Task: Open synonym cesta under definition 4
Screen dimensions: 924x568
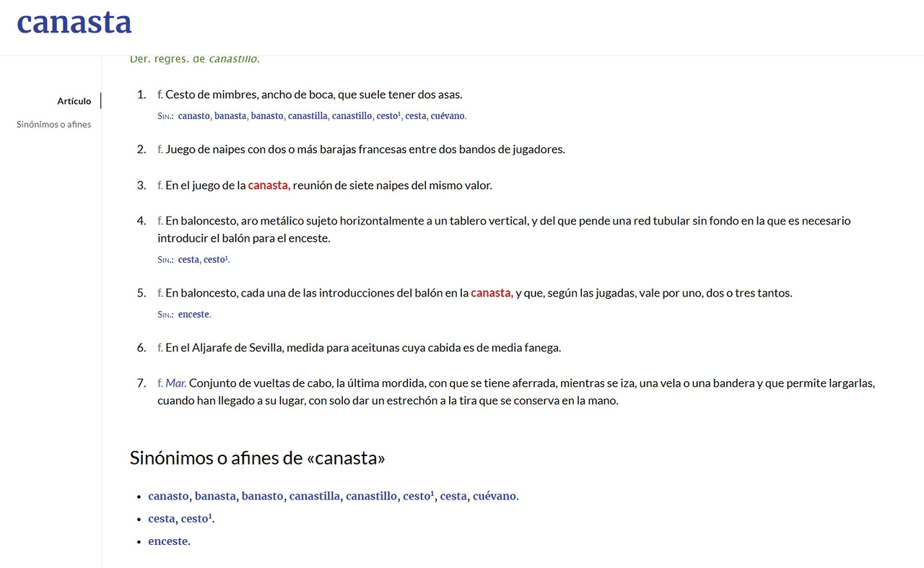Action: pos(188,259)
